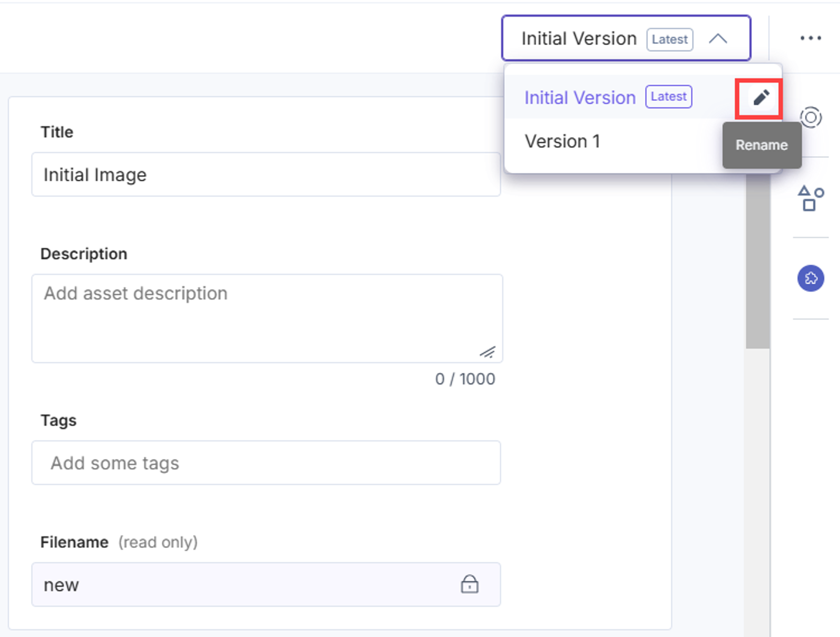The width and height of the screenshot is (840, 637).
Task: Open the three-dot more options menu
Action: click(x=810, y=38)
